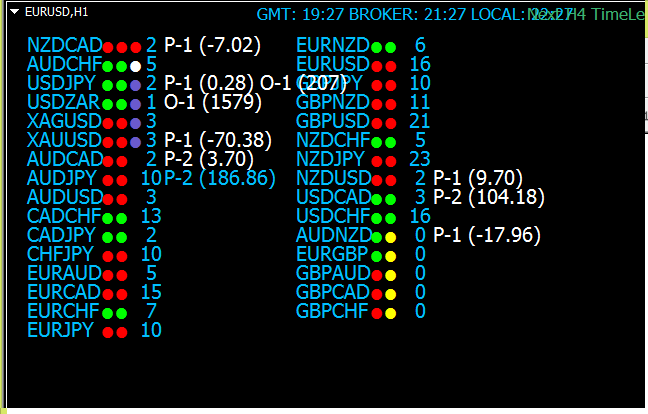The height and width of the screenshot is (414, 648).
Task: Click the yellow dot in GBPCAD row
Action: pyautogui.click(x=391, y=295)
